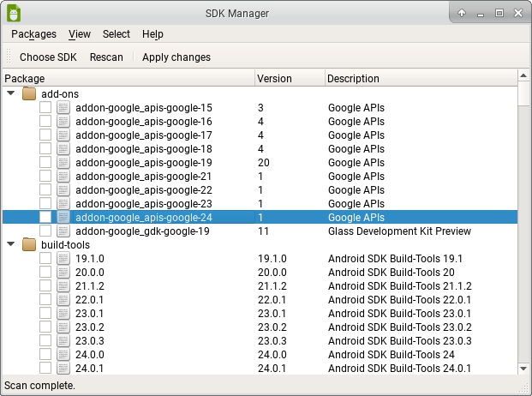The image size is (532, 396).
Task: Click package icon for addon-google_apis-google-22
Action: (x=63, y=189)
